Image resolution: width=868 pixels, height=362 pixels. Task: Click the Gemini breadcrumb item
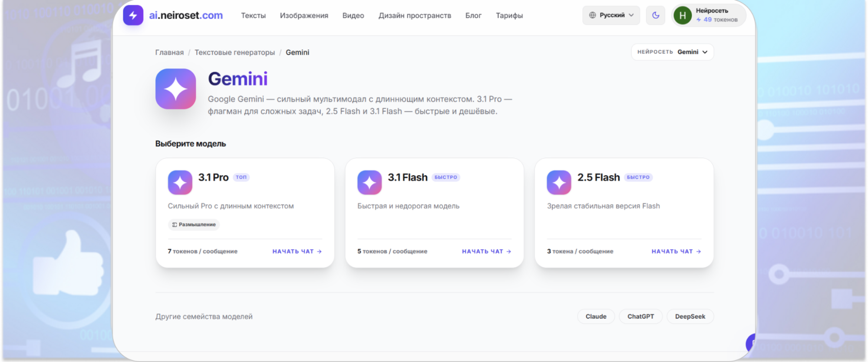tap(297, 52)
